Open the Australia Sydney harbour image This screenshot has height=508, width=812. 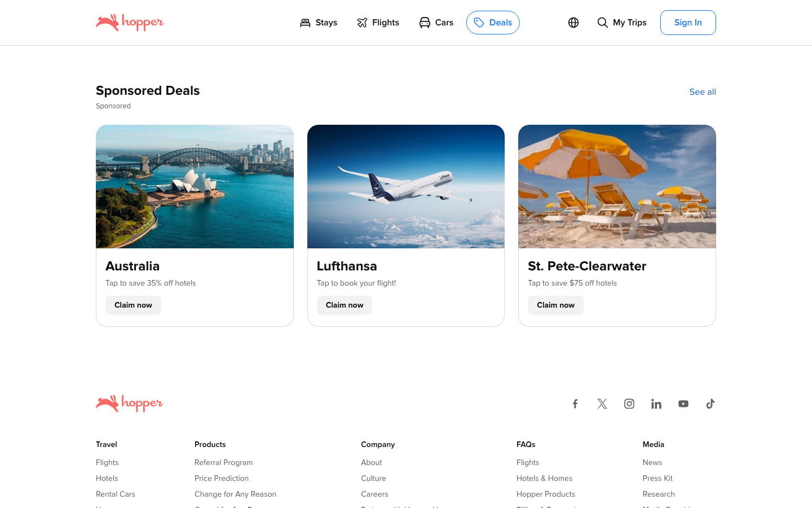(195, 186)
